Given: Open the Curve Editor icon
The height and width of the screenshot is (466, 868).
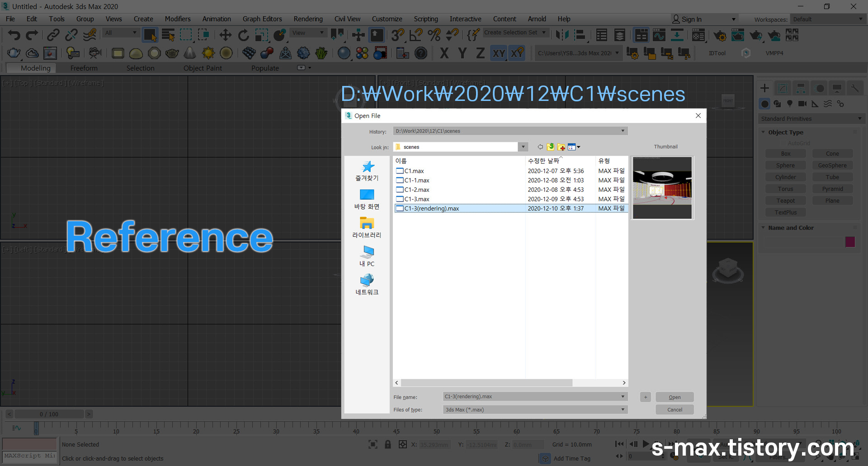Looking at the screenshot, I should (x=659, y=35).
